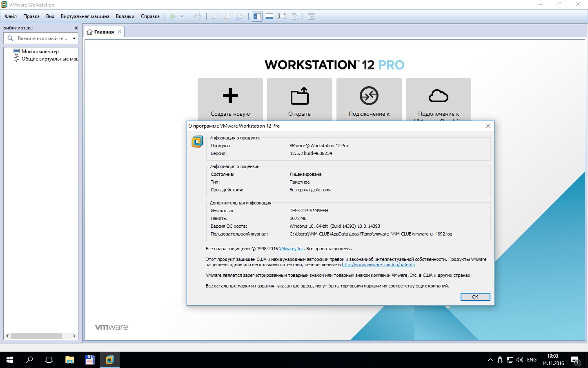Open File Explorer from the taskbar
The height and width of the screenshot is (368, 588).
(69, 360)
